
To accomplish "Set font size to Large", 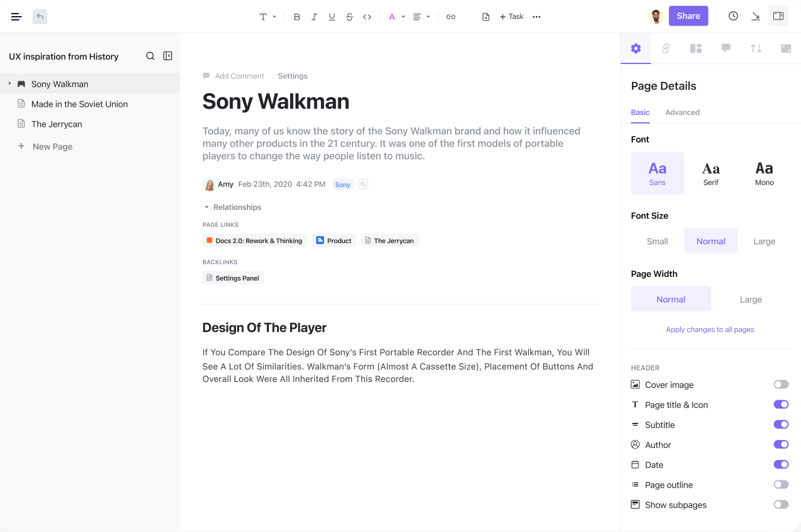I will pyautogui.click(x=764, y=241).
